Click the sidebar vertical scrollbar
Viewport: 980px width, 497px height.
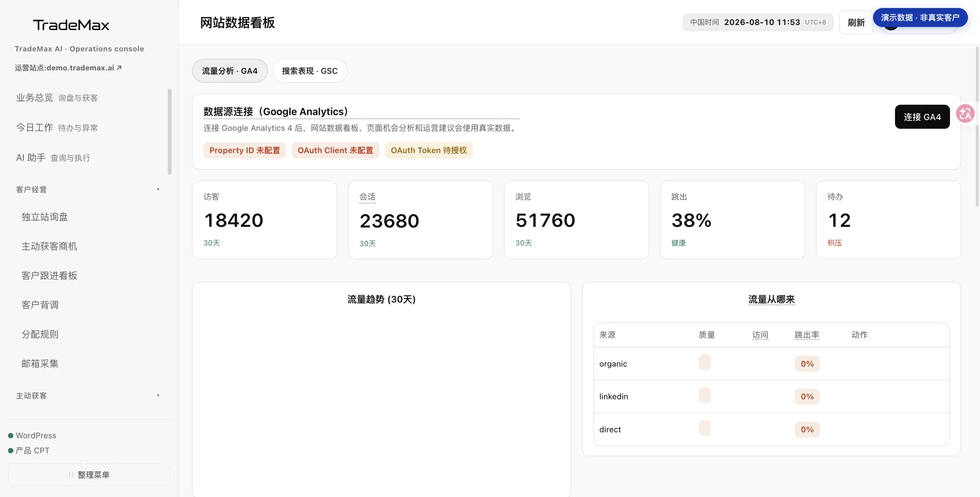169,132
